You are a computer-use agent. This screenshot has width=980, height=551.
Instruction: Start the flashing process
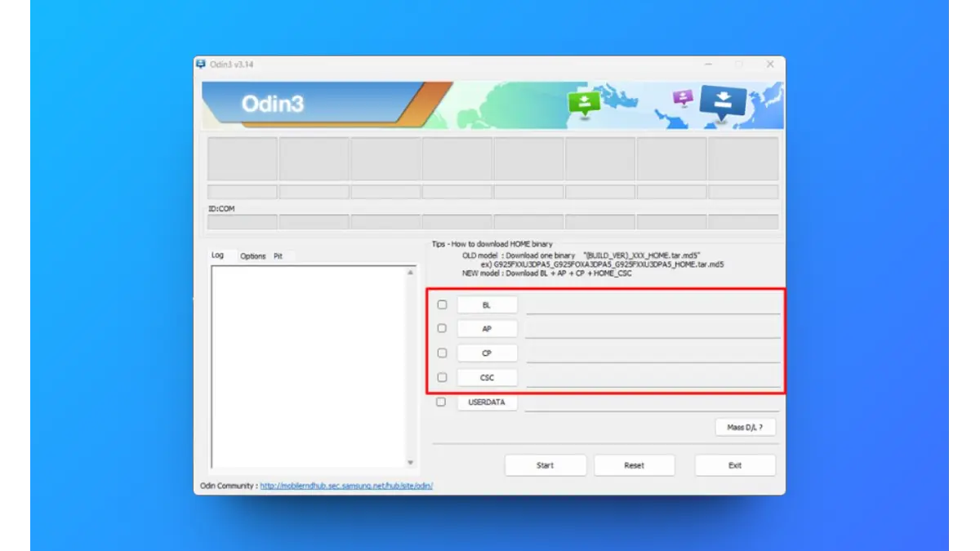pos(545,465)
